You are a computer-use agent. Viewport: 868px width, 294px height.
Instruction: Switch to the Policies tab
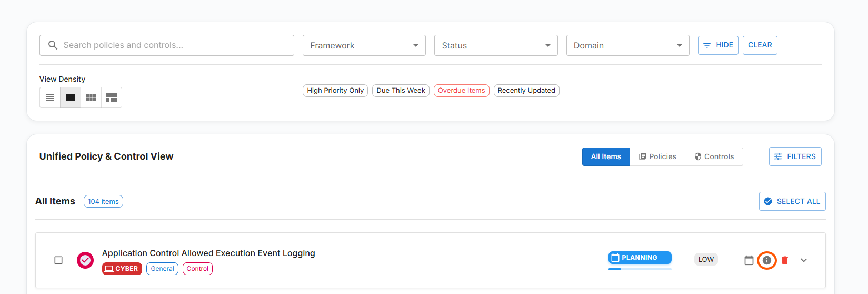657,156
